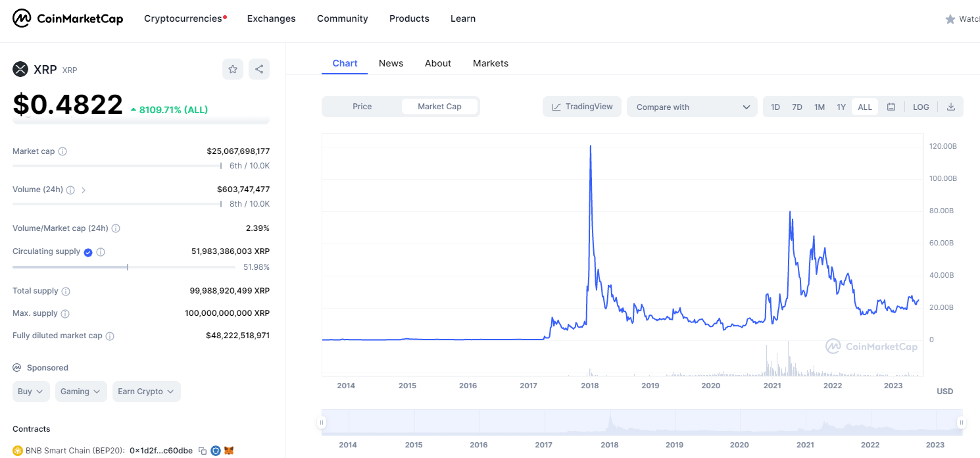Switch chart to Price view

pyautogui.click(x=362, y=107)
